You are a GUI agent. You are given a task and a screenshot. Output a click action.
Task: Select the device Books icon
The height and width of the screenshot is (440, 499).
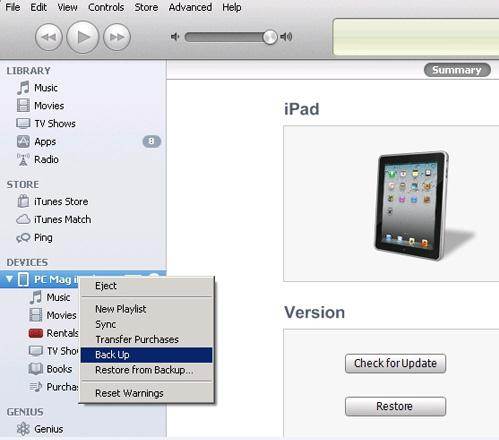pyautogui.click(x=36, y=369)
